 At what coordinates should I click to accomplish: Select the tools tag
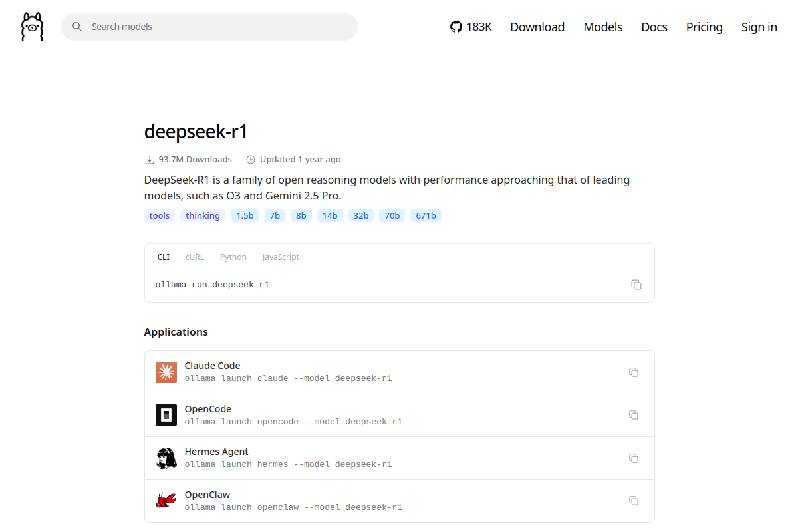[x=160, y=215]
